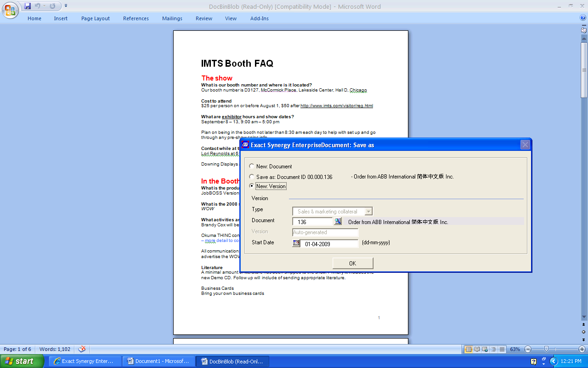Click the red 'The show' heading
The image size is (588, 368).
[217, 78]
